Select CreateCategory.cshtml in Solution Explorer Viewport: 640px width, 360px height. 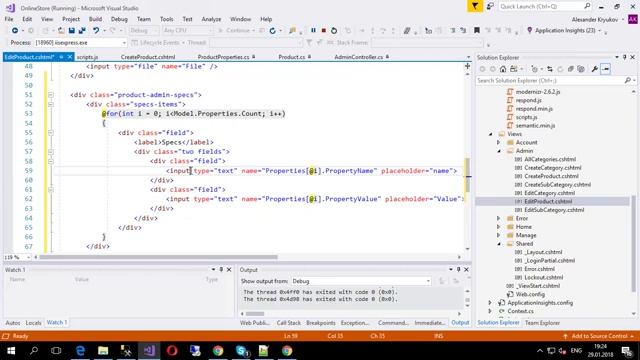click(x=553, y=168)
